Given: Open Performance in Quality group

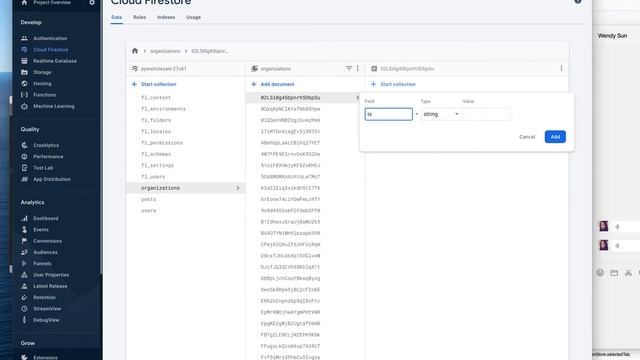Looking at the screenshot, I should 48,157.
